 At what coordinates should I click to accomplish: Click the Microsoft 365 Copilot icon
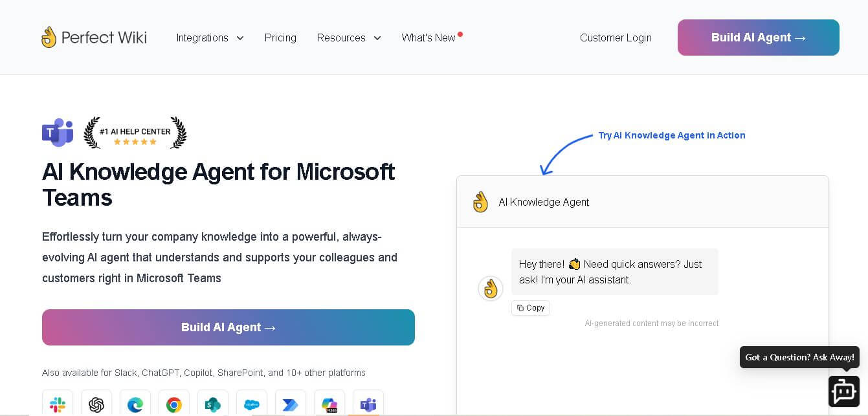329,404
